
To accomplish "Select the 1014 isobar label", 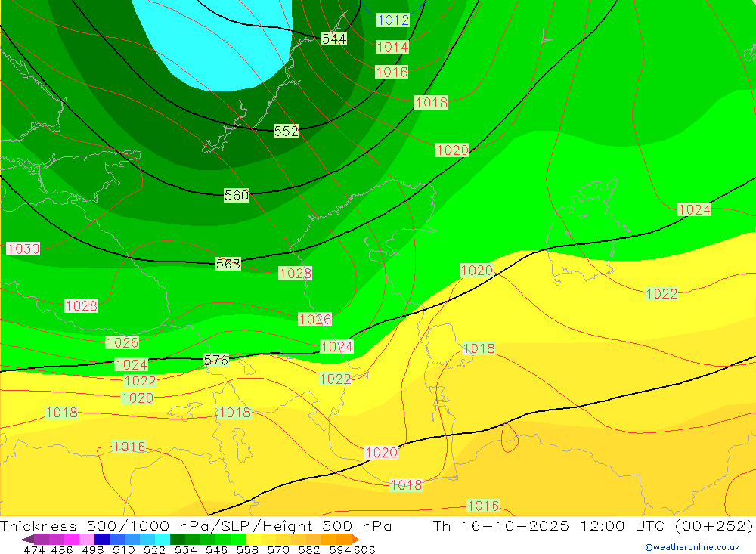I will point(392,48).
